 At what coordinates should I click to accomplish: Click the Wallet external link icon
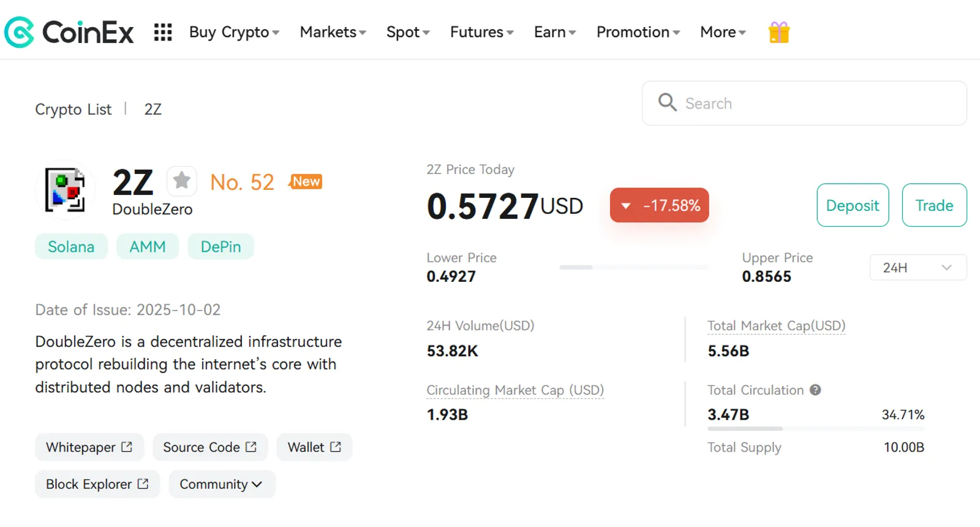point(336,447)
